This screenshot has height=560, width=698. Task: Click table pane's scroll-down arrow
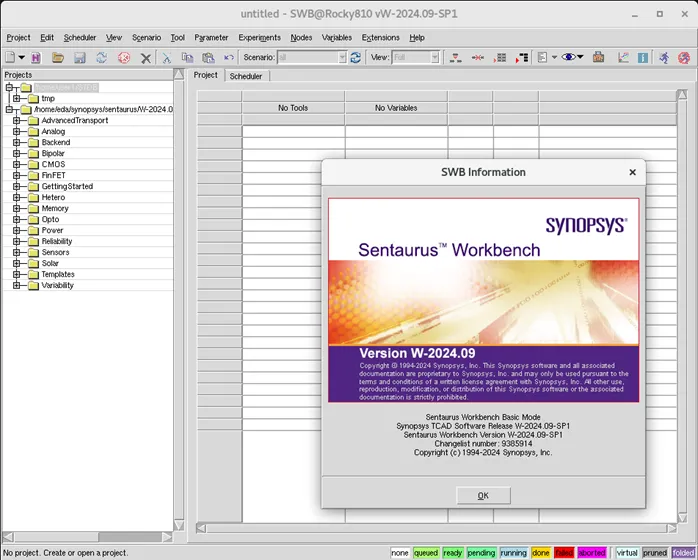point(682,518)
